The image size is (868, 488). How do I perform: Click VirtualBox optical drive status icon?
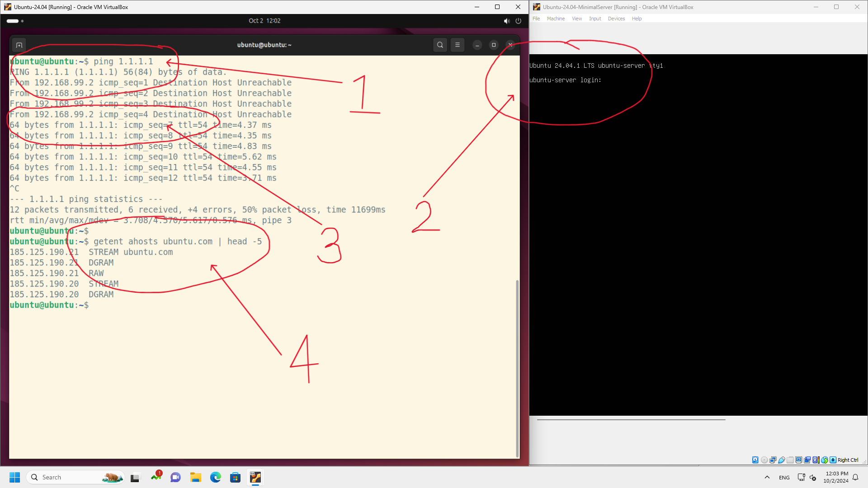click(764, 460)
